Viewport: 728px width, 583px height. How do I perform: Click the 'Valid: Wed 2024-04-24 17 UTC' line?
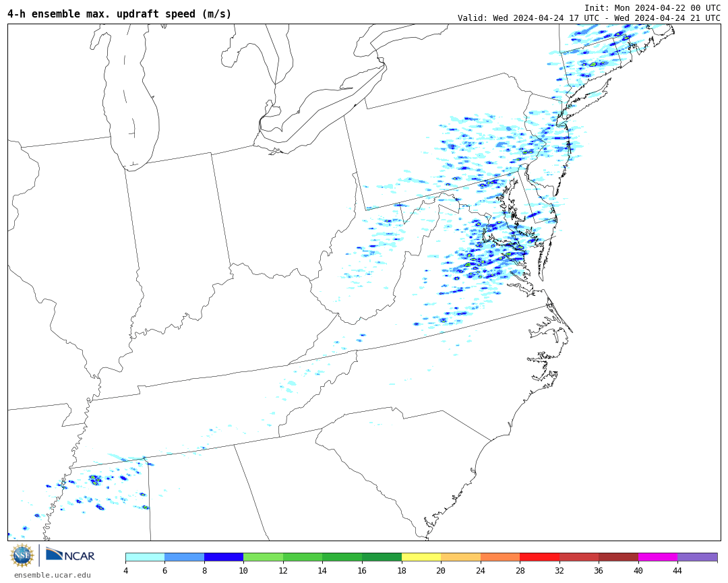pyautogui.click(x=588, y=18)
